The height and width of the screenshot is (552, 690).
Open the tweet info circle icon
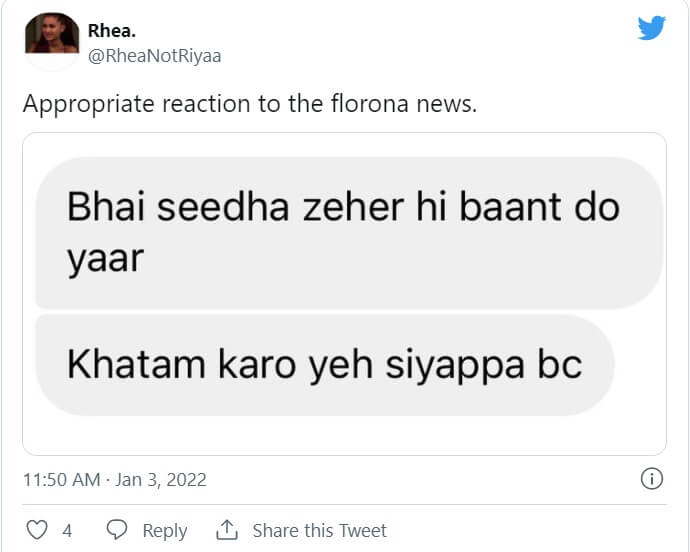coord(651,479)
